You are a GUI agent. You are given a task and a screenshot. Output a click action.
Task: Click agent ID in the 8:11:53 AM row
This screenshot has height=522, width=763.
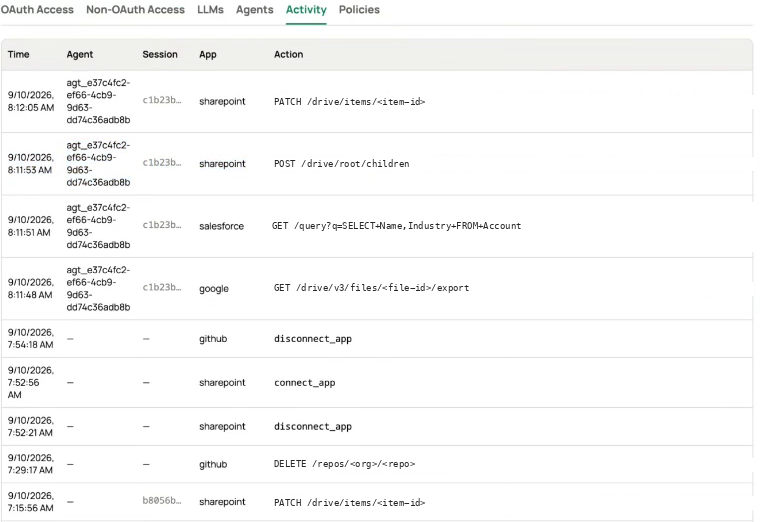(98, 164)
